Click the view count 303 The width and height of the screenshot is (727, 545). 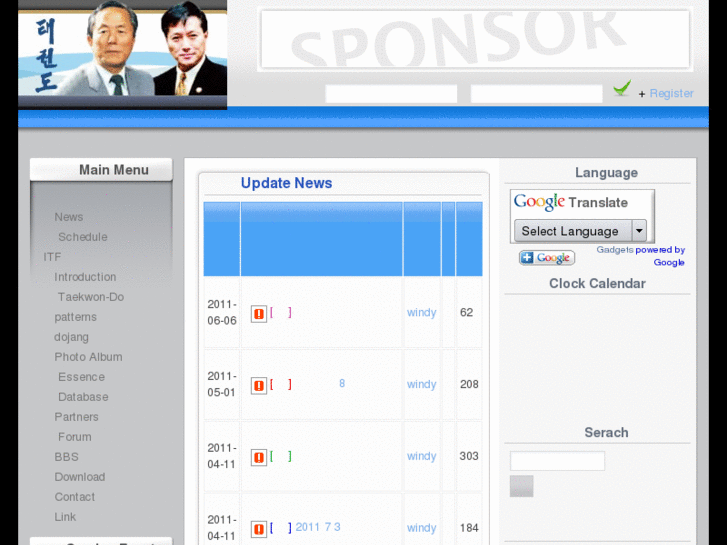(469, 456)
